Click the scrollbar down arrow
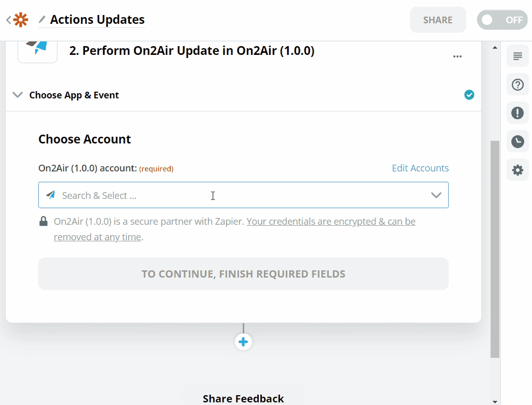 [x=495, y=401]
